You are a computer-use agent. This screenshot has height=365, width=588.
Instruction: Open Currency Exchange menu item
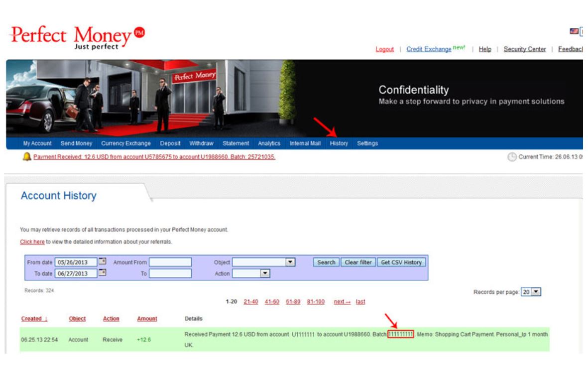[125, 143]
